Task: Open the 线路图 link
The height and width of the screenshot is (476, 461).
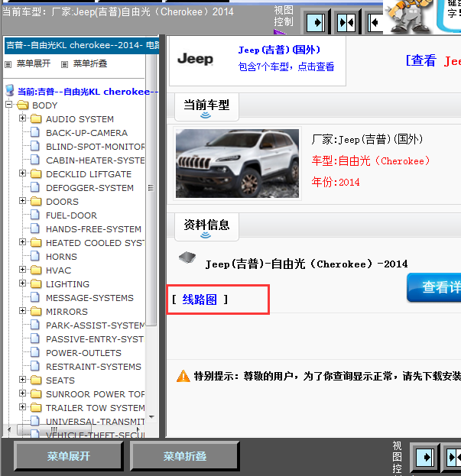Action: [x=200, y=300]
